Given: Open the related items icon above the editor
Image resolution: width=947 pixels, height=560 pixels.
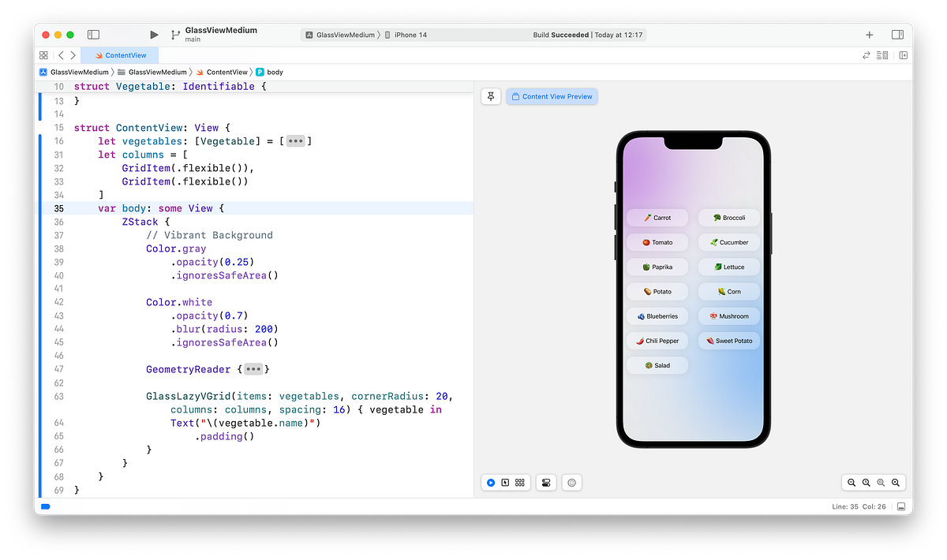Looking at the screenshot, I should [x=43, y=55].
